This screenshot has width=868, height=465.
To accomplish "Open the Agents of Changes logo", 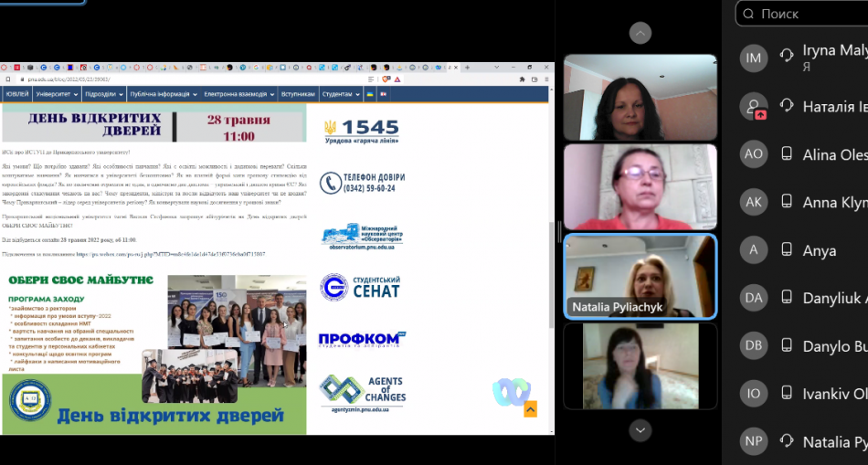I will [x=362, y=393].
